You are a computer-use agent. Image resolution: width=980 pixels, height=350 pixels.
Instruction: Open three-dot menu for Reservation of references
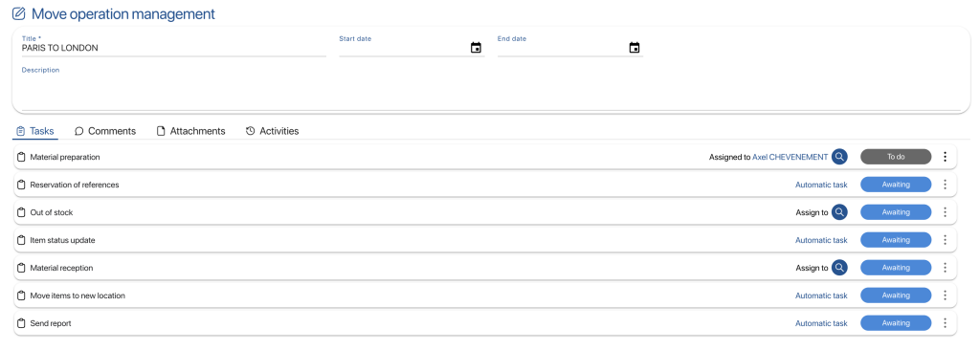pos(945,185)
